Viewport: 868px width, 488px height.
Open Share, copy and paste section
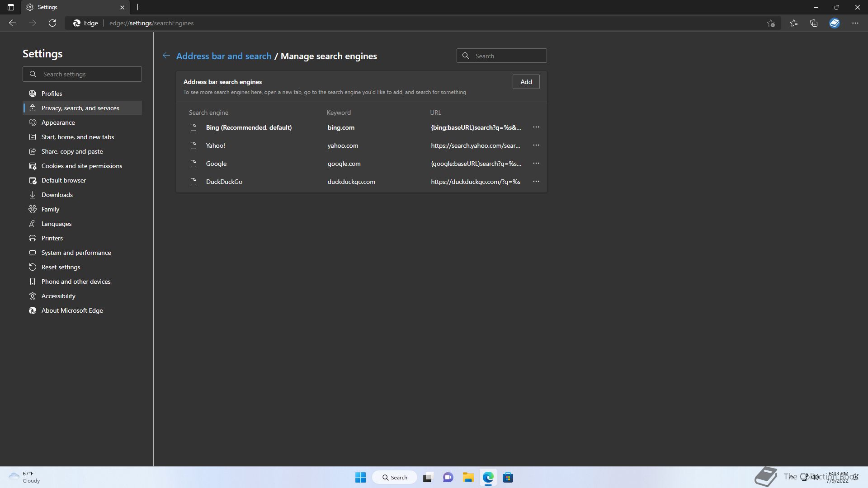tap(82, 151)
